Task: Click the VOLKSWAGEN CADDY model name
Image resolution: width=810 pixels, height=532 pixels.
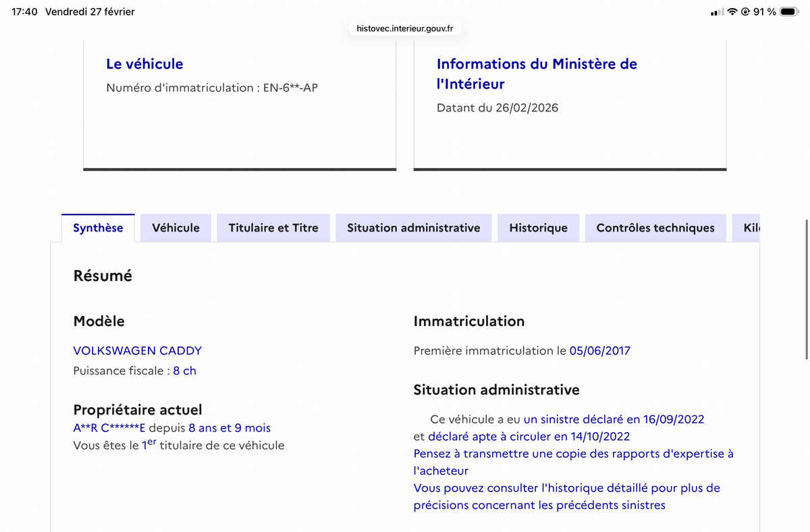Action: pyautogui.click(x=137, y=350)
